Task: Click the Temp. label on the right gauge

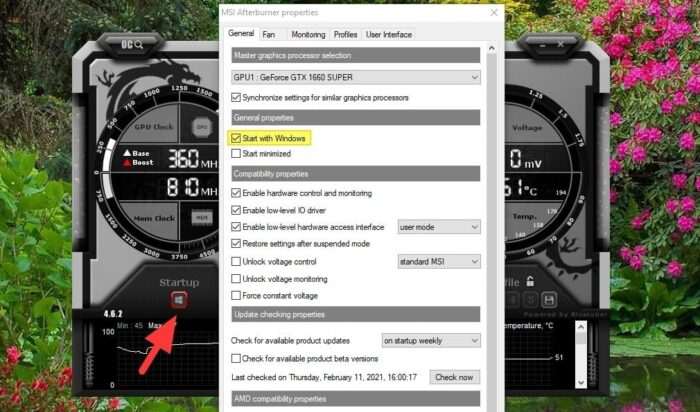Action: (x=524, y=216)
